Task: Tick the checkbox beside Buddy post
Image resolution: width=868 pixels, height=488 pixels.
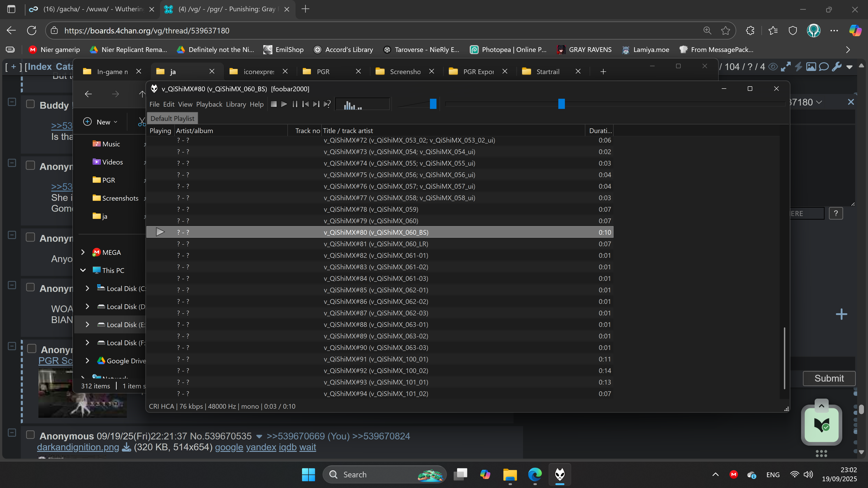Action: tap(30, 104)
